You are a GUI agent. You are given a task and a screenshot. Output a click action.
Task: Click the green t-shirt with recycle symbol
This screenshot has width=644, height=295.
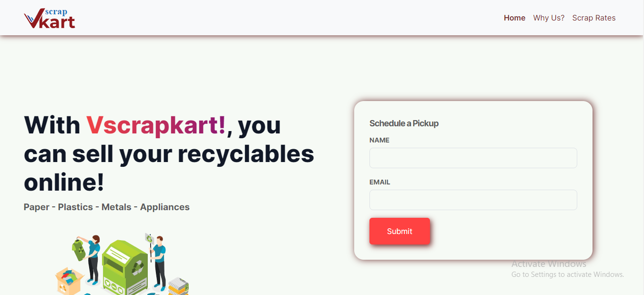(x=78, y=249)
